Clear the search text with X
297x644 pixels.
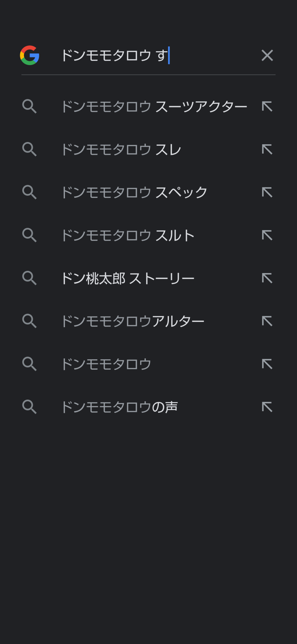click(267, 55)
